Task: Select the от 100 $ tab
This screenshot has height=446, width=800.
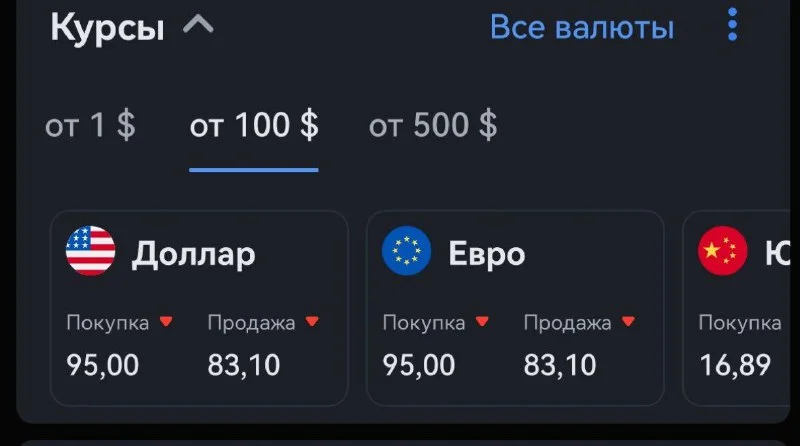Action: (x=254, y=126)
